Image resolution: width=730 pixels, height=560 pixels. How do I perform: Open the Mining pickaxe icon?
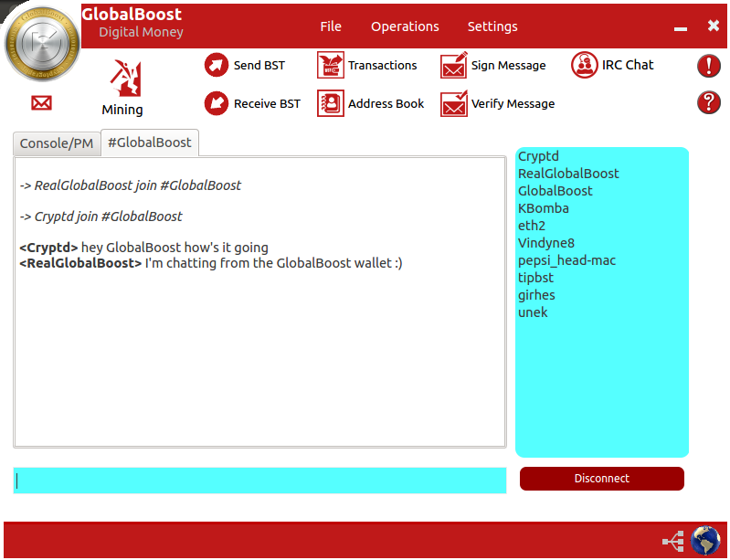125,78
